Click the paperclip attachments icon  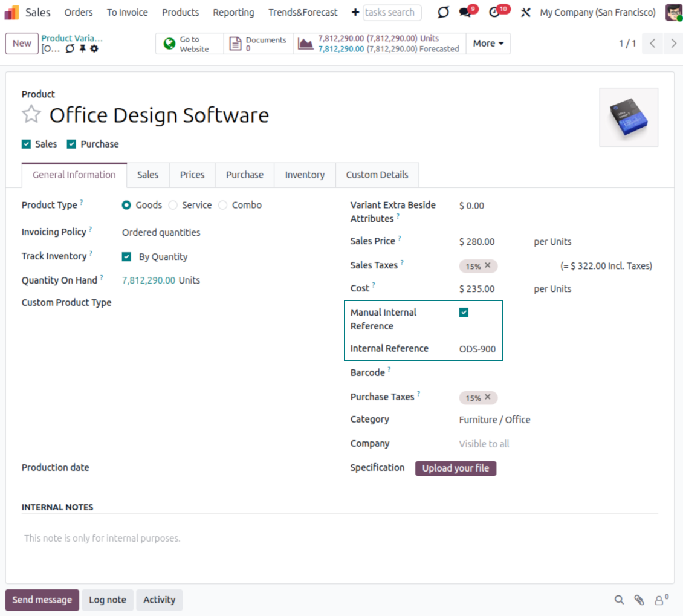point(639,600)
